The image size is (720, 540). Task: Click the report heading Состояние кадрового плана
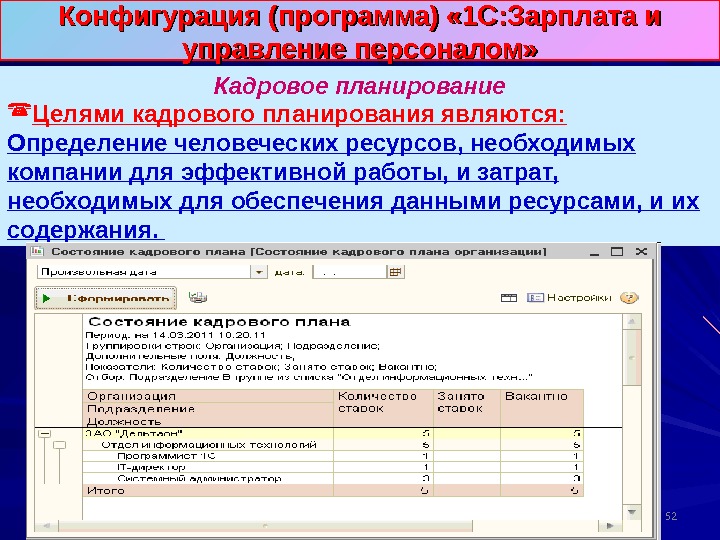point(219,322)
